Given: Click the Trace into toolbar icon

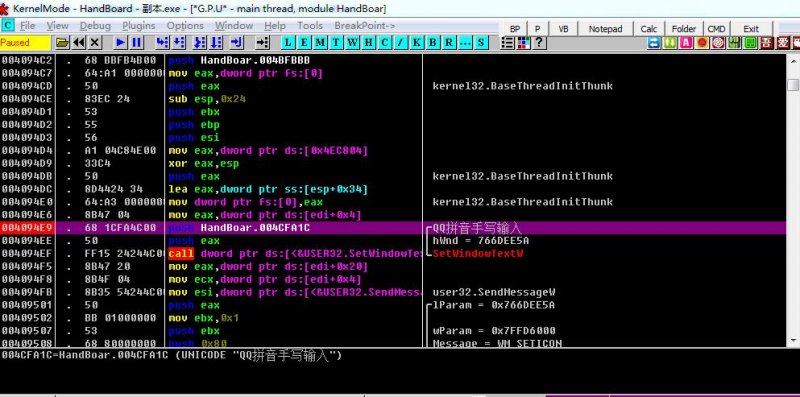Looking at the screenshot, I should 200,42.
